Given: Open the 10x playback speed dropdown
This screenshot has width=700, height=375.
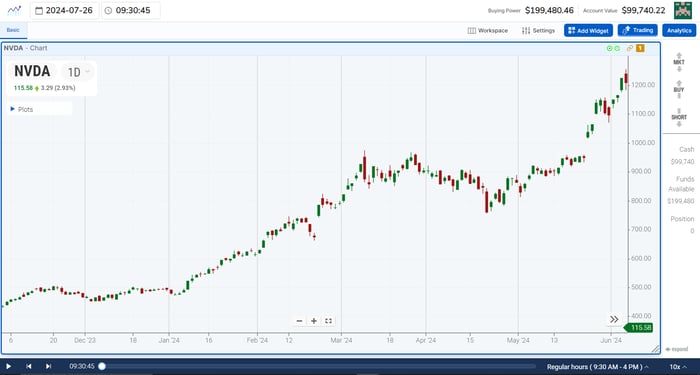Looking at the screenshot, I should pos(678,367).
